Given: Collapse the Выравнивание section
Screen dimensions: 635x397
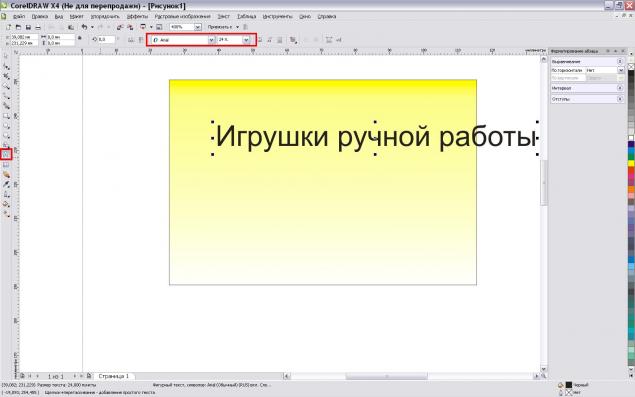Looking at the screenshot, I should tap(620, 61).
